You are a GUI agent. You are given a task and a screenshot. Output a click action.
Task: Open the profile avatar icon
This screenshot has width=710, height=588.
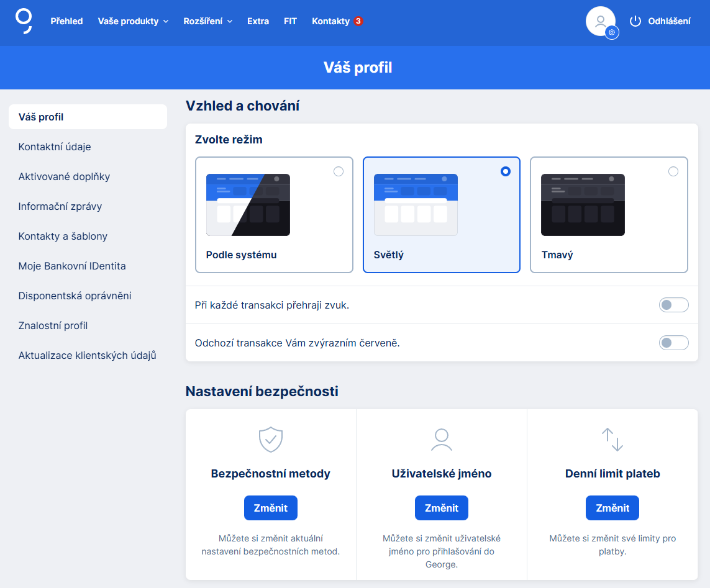[599, 20]
